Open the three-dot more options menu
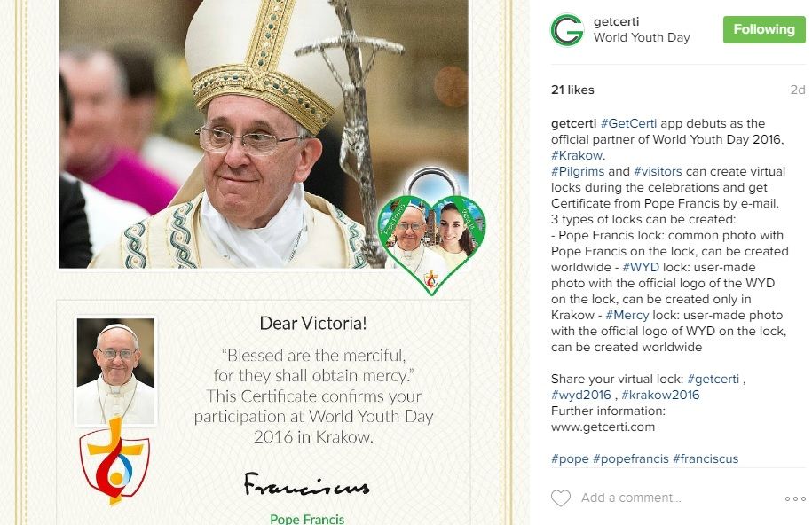This screenshot has height=525, width=812. [795, 498]
